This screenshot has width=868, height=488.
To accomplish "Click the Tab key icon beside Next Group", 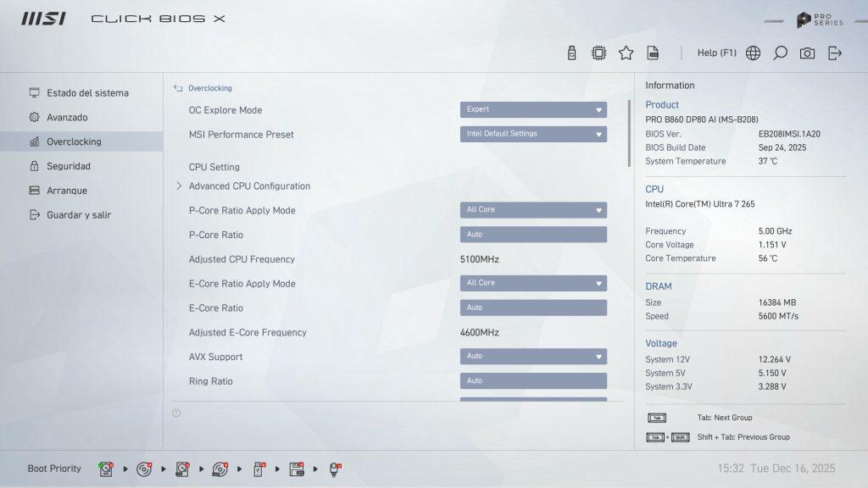I will [657, 418].
